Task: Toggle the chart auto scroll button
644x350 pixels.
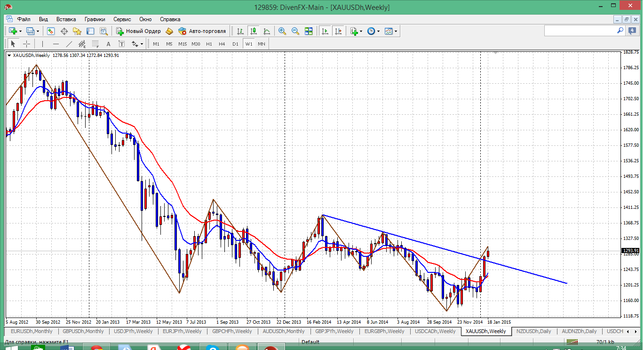Action: tap(325, 31)
